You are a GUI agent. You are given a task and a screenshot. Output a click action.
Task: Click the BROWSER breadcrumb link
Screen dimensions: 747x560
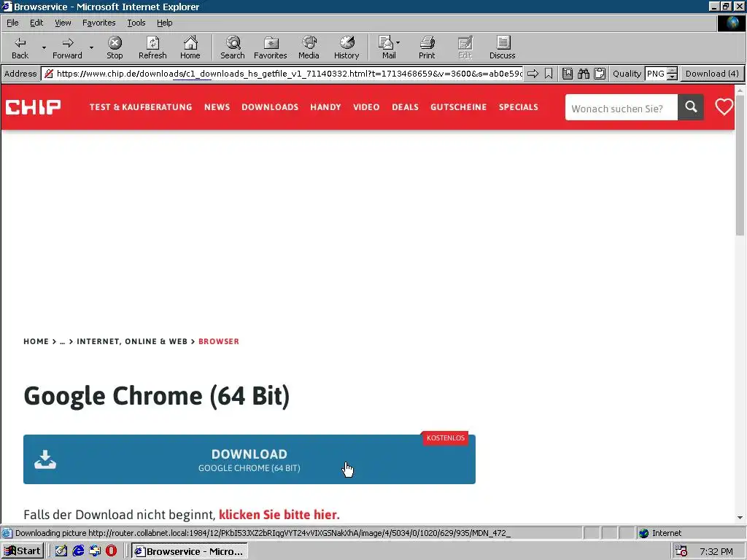pyautogui.click(x=219, y=341)
